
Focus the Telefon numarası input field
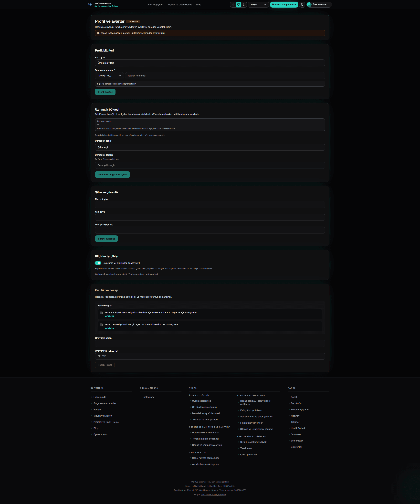(x=225, y=76)
